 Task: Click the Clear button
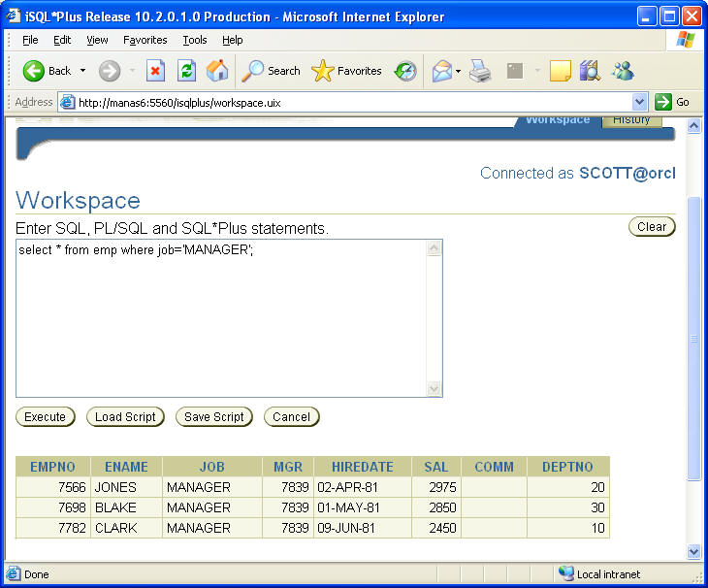652,227
